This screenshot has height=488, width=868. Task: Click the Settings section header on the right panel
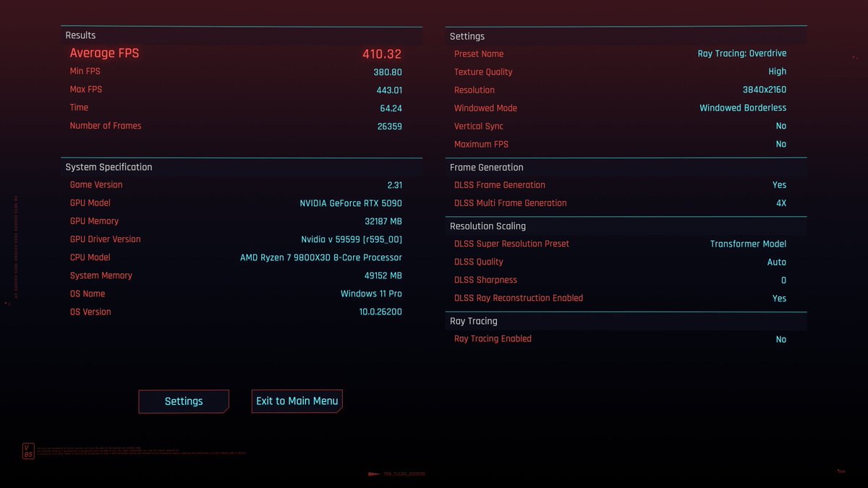tap(467, 37)
